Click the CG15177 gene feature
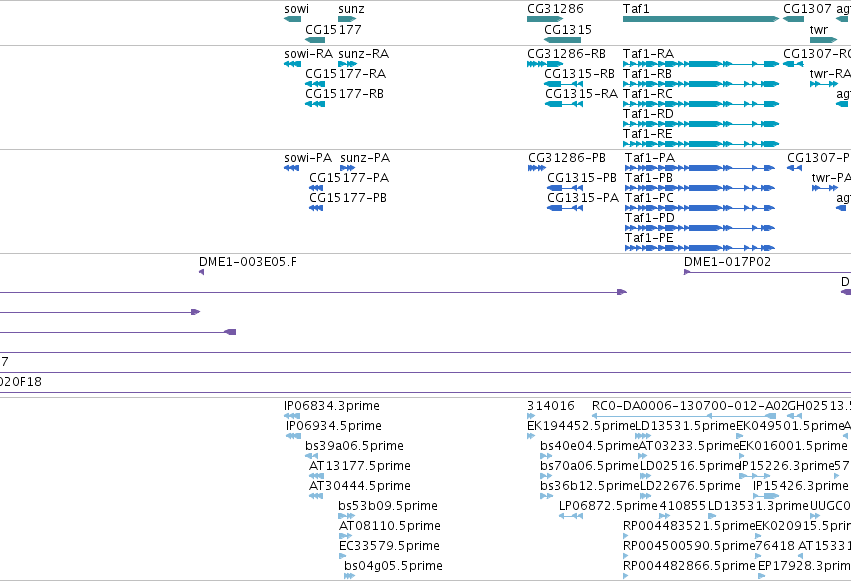Viewport: 851px width, 581px height. coord(315,40)
